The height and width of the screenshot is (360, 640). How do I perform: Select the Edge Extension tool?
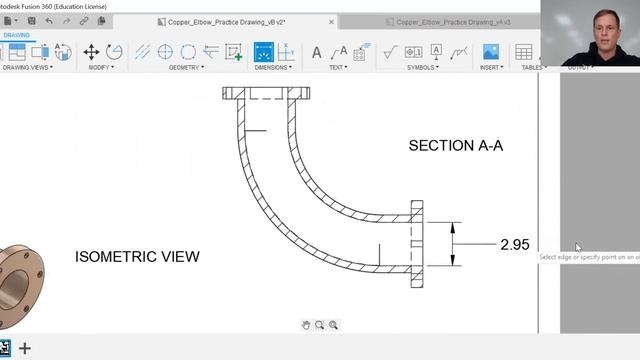[211, 52]
